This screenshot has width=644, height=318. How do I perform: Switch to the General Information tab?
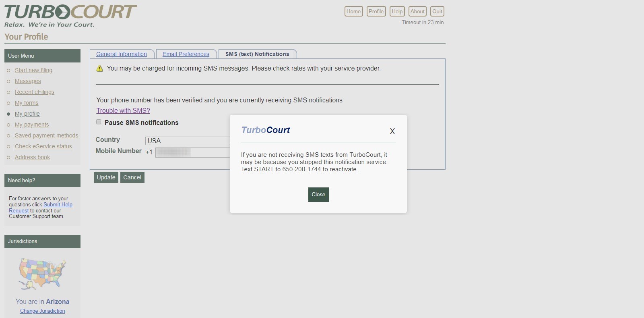(122, 54)
